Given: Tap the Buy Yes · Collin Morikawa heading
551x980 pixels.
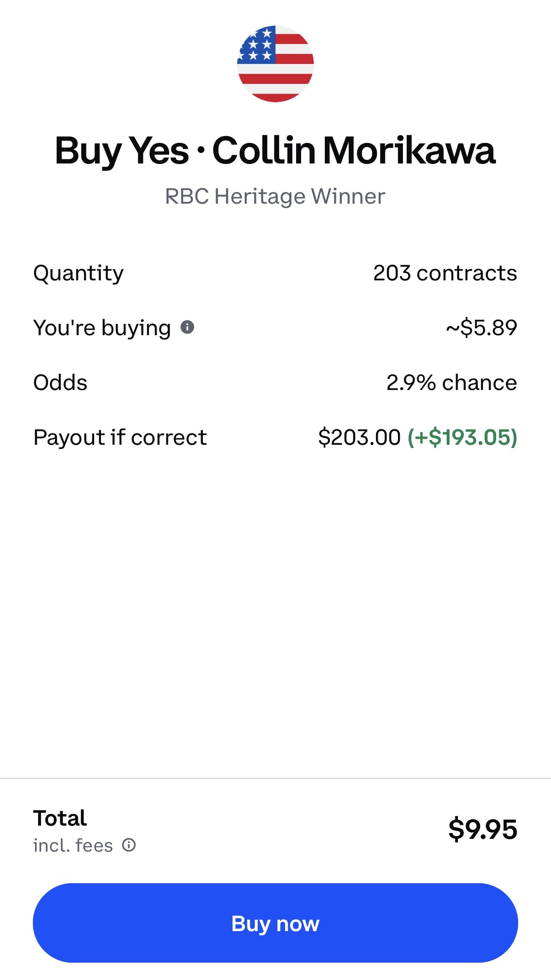Looking at the screenshot, I should click(x=275, y=150).
